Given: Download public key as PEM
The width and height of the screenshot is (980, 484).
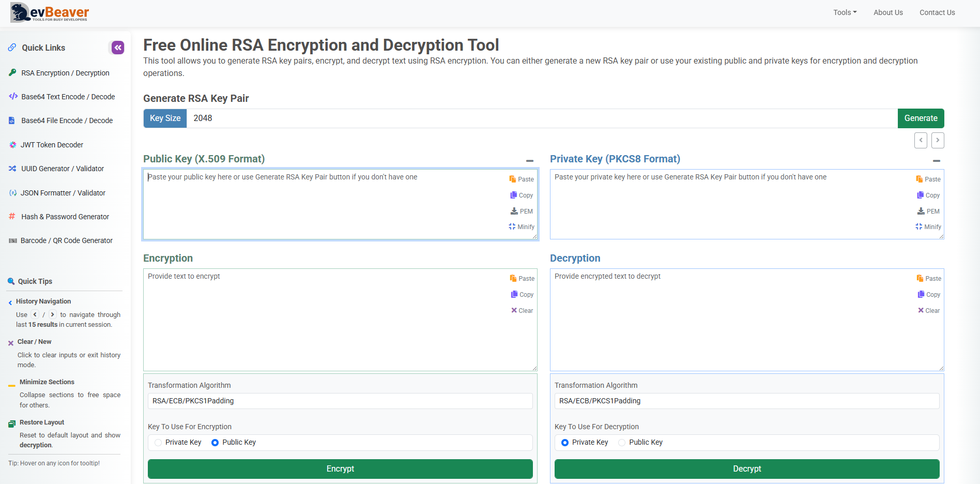Looking at the screenshot, I should [522, 211].
